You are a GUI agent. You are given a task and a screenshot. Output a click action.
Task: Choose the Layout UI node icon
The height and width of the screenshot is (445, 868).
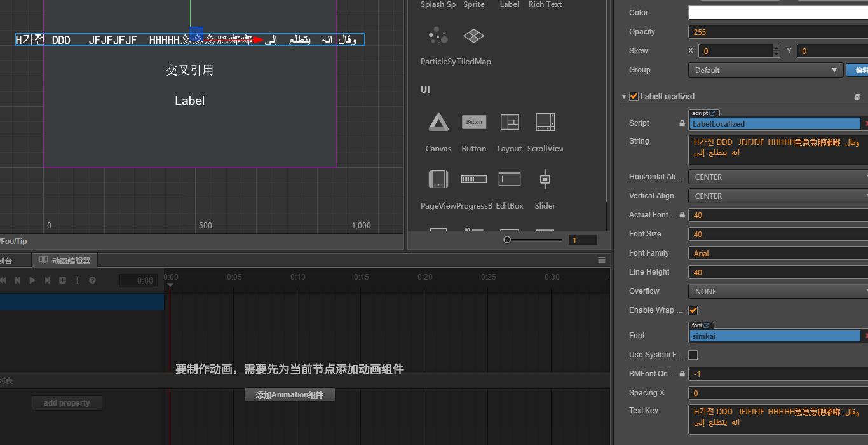coord(510,122)
